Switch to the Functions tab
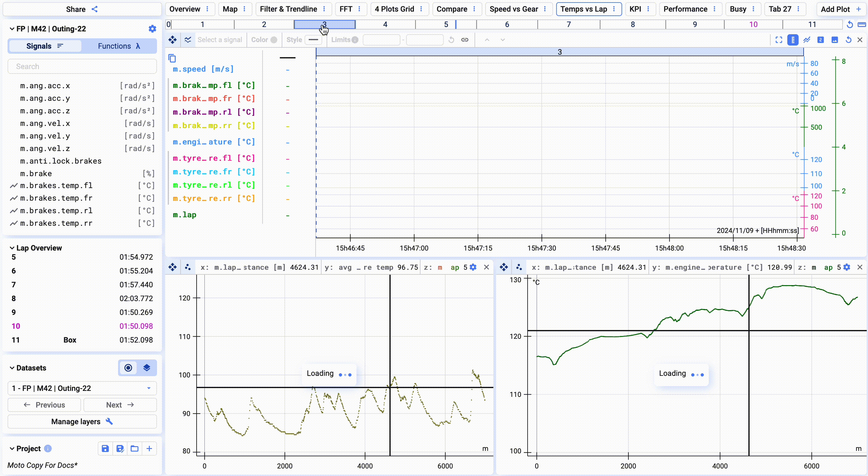The width and height of the screenshot is (868, 476). coord(119,46)
